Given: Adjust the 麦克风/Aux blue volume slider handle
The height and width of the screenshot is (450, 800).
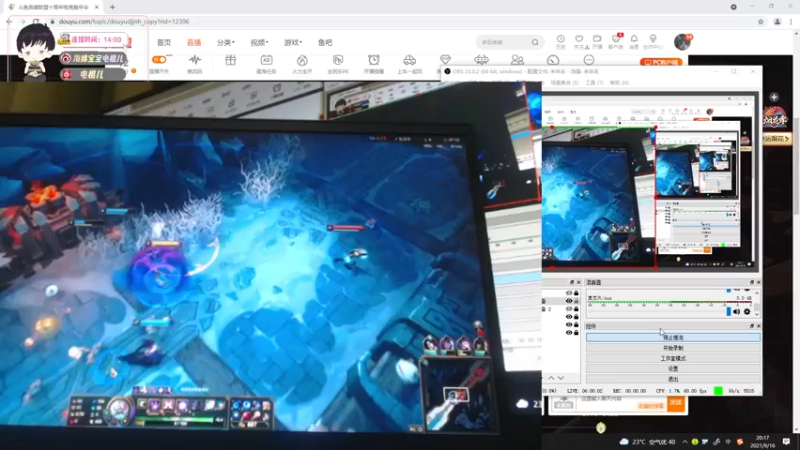Looking at the screenshot, I should coord(729,311).
